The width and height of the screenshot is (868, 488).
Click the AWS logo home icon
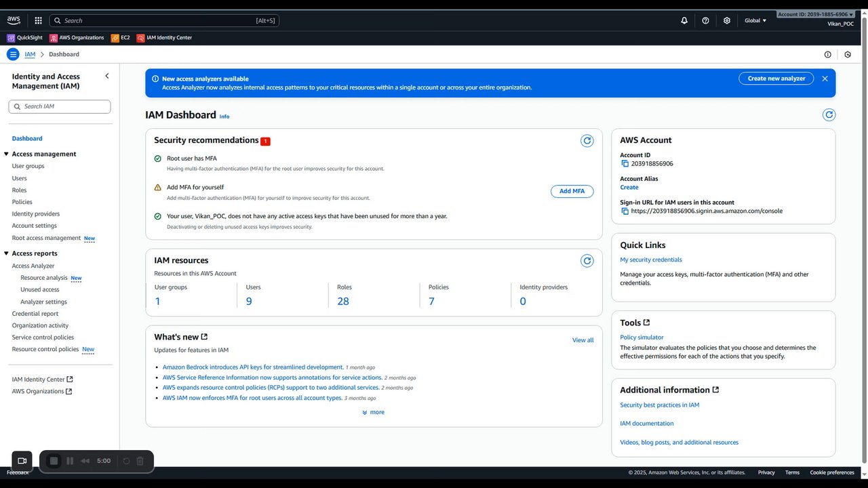[14, 20]
